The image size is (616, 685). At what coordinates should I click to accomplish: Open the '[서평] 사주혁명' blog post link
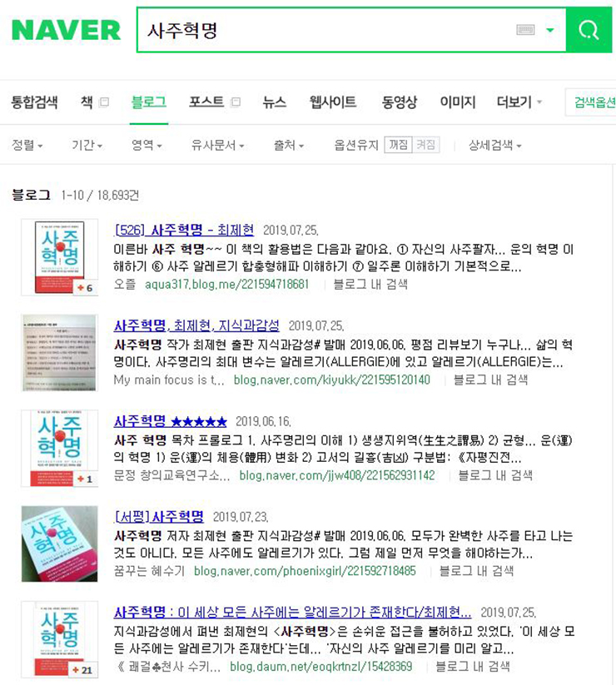pyautogui.click(x=159, y=517)
